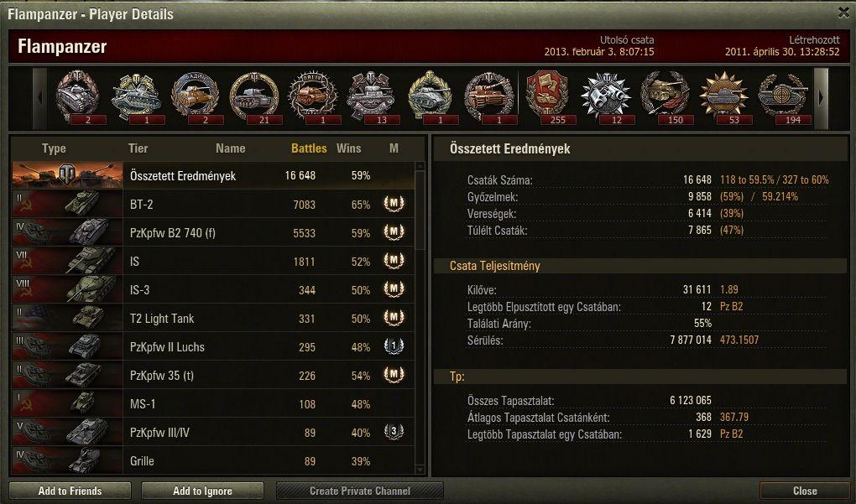Select the IS-3 tank row
This screenshot has width=856, height=504.
tap(213, 289)
